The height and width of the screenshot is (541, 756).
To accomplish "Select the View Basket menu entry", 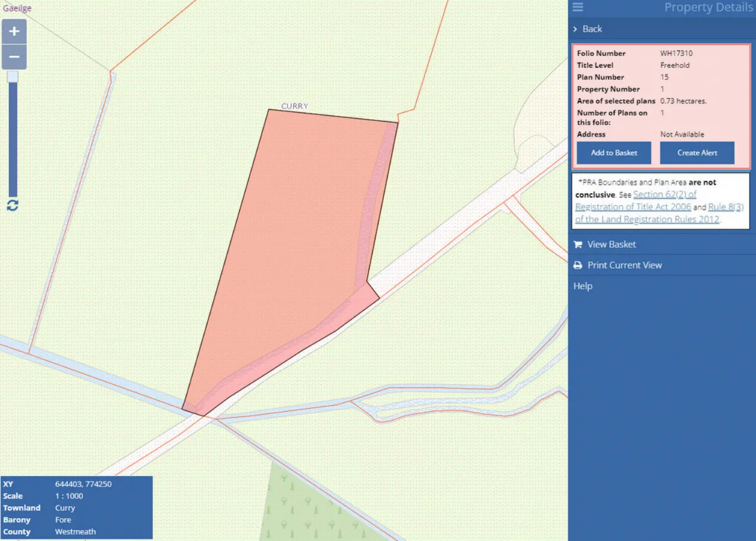I will (x=611, y=244).
